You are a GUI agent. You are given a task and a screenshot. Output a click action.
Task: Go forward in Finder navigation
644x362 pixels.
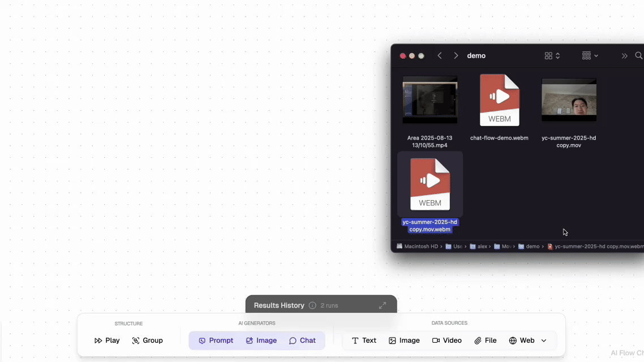456,56
